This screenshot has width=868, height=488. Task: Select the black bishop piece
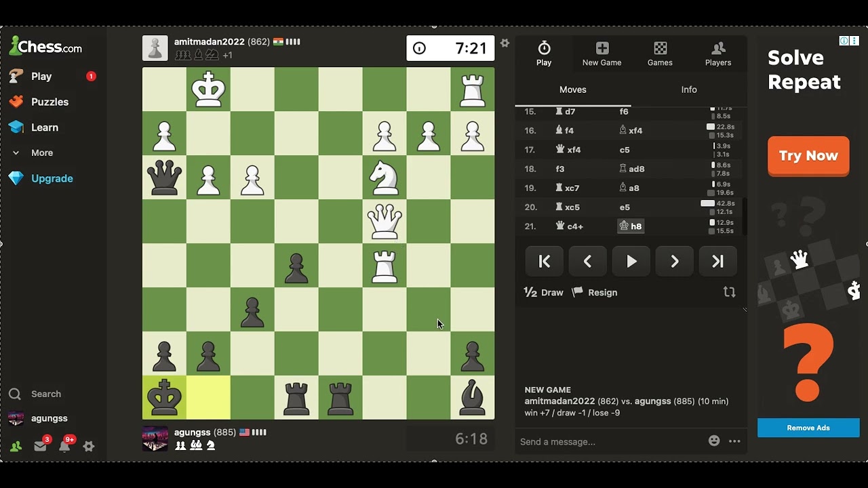(473, 397)
